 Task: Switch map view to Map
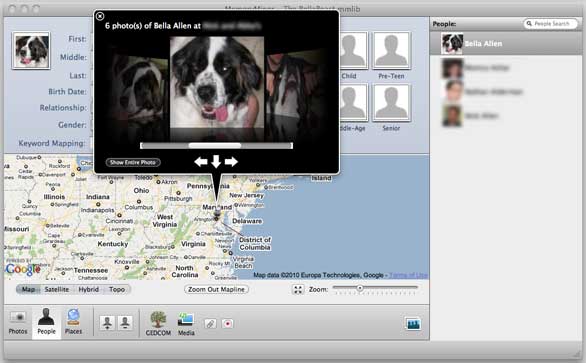[x=28, y=289]
